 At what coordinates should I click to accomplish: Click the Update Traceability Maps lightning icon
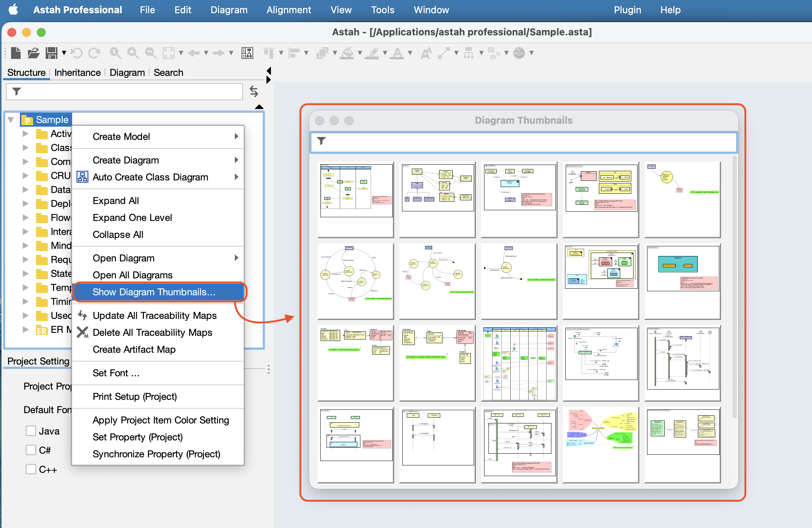click(82, 315)
